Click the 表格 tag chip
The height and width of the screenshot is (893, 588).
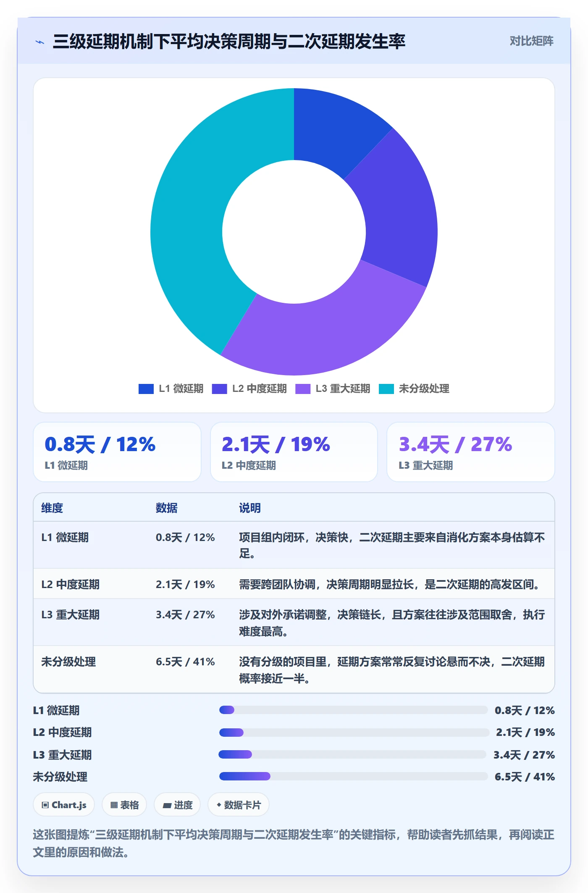coord(124,805)
